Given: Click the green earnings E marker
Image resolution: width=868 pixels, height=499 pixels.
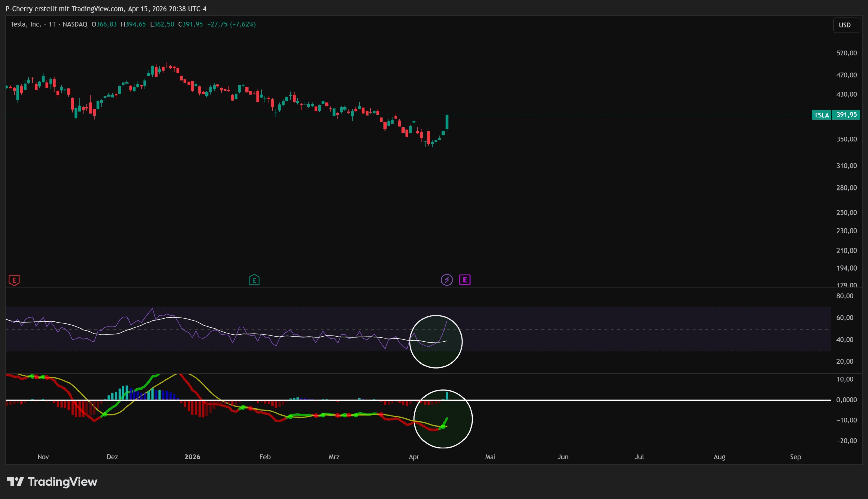Looking at the screenshot, I should (254, 280).
